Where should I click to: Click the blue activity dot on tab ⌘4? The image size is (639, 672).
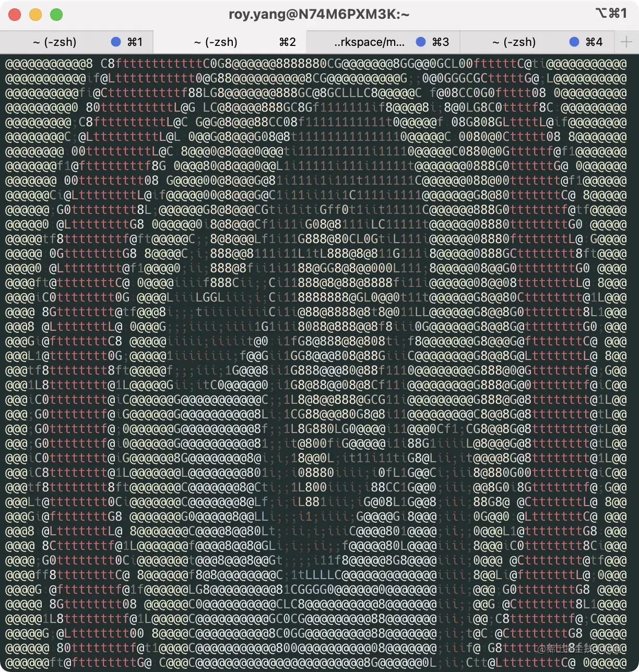574,42
